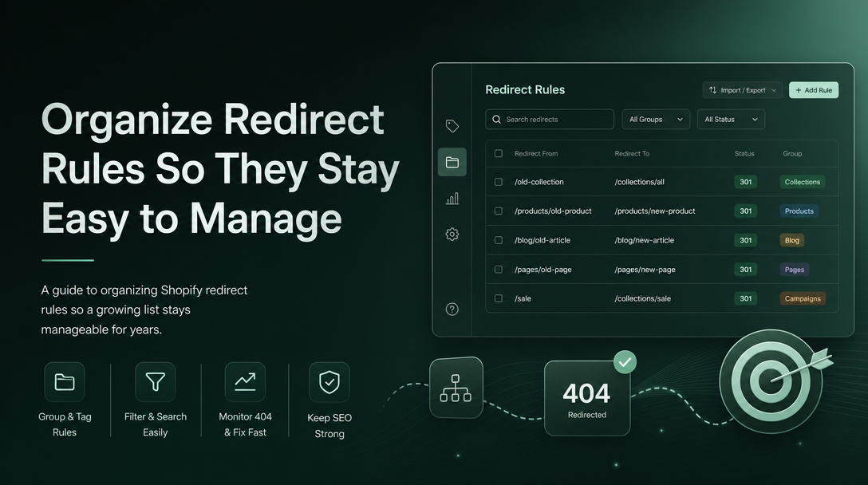868x485 pixels.
Task: Click the Status column header
Action: pos(744,153)
